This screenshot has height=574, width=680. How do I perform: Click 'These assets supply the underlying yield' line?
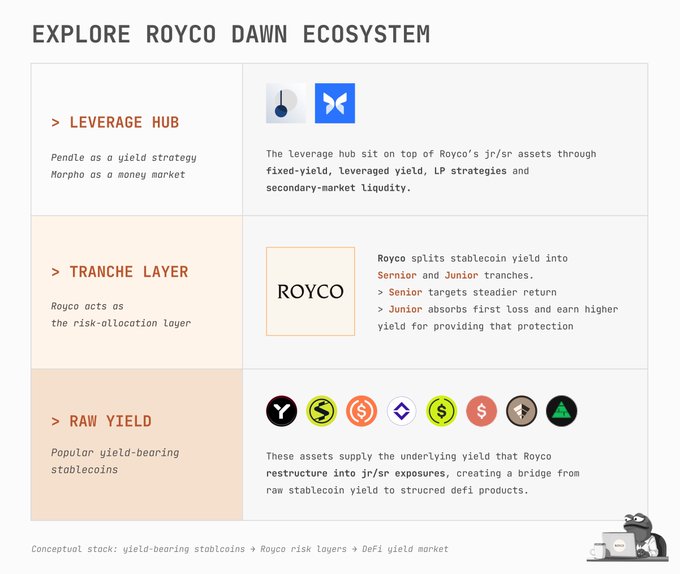(x=409, y=457)
